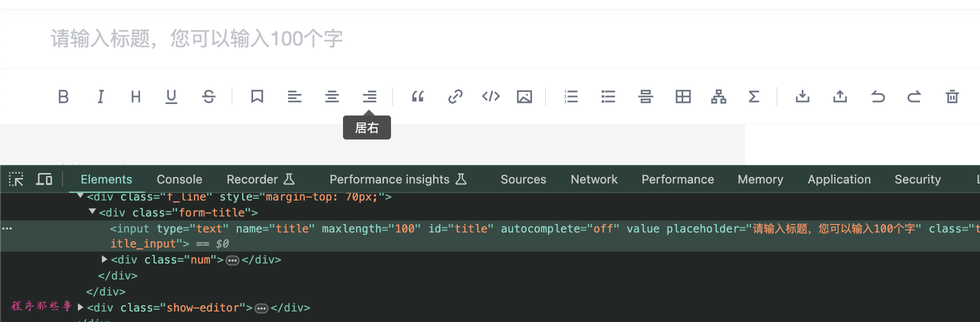Screen dimensions: 980x322
Task: Toggle the DevTools element inspector
Action: (16, 179)
